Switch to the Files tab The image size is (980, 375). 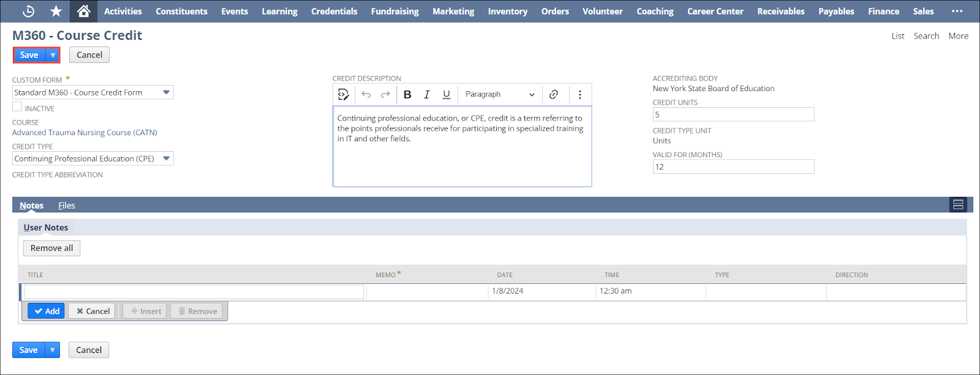66,206
